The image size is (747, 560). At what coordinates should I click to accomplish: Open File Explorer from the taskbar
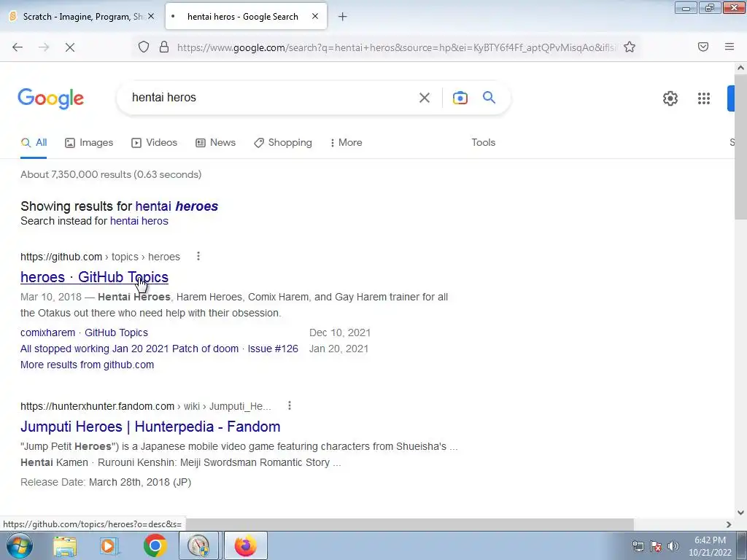point(65,545)
